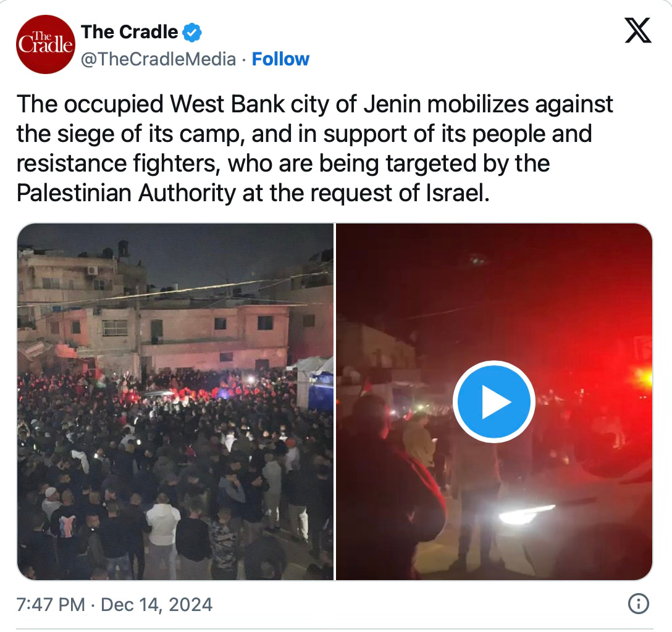Open the X logo link
This screenshot has height=632, width=672.
tap(638, 30)
